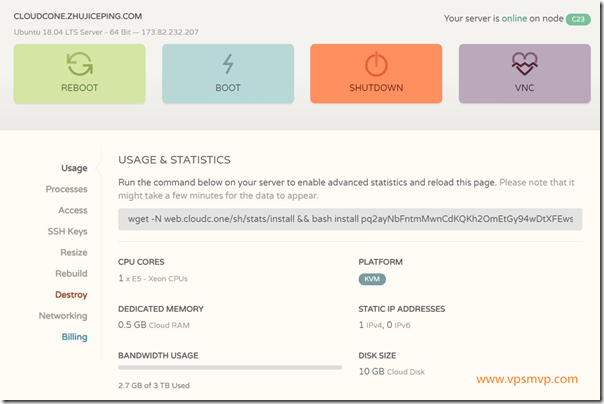Open the SSH Keys page
604x404 pixels.
click(x=68, y=231)
